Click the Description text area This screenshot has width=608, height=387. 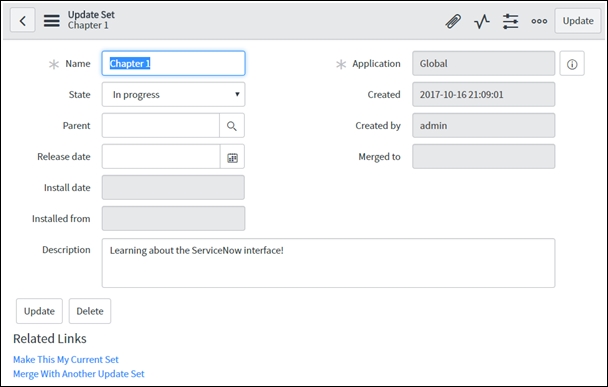(x=328, y=263)
